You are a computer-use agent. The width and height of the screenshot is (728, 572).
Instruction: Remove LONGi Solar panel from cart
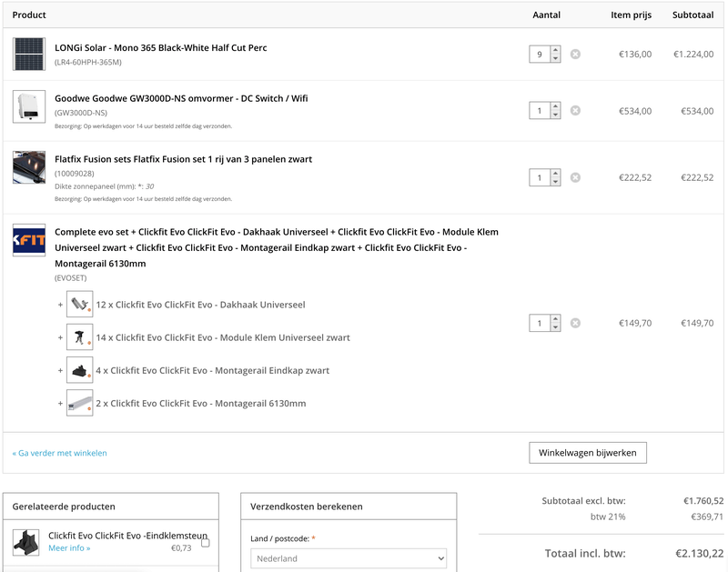575,55
